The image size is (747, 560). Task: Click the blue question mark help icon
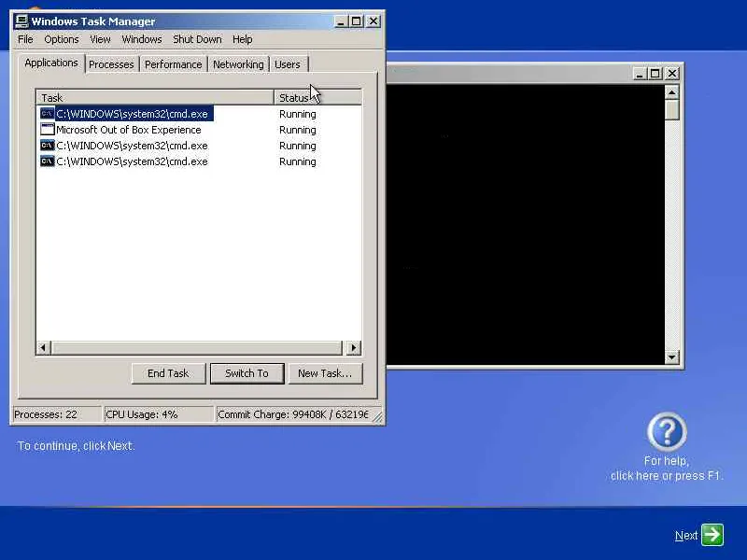coord(667,432)
